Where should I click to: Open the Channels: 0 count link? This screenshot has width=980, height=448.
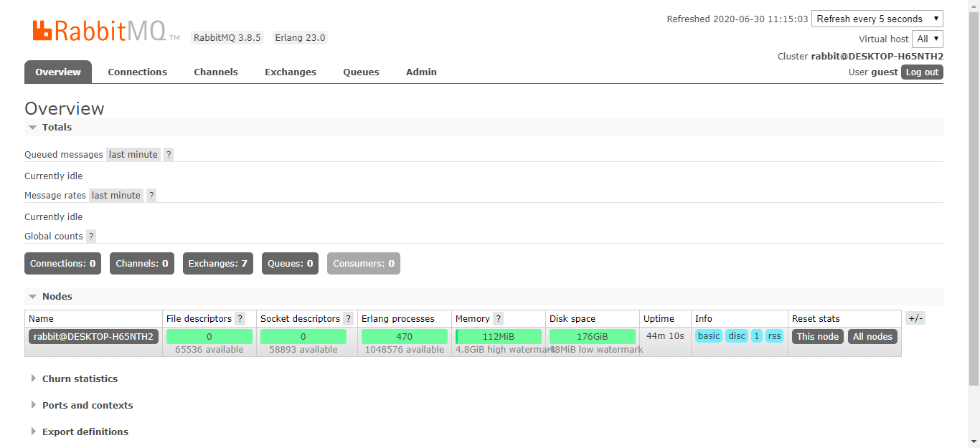(142, 263)
